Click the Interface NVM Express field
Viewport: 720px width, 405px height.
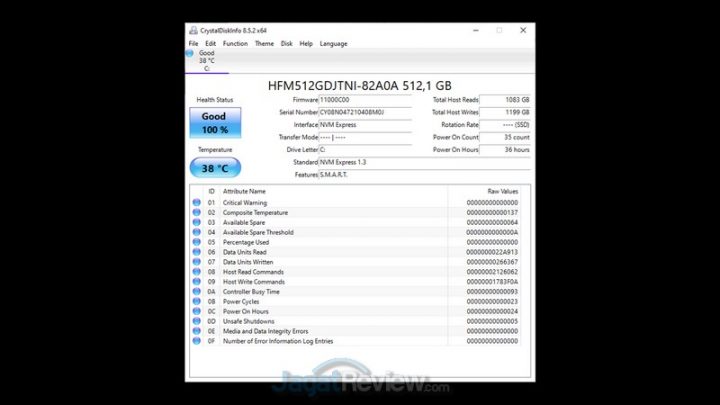click(x=365, y=124)
